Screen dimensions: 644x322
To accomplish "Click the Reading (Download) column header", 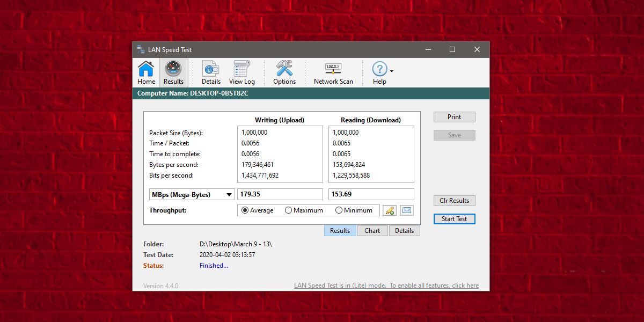I will 371,120.
